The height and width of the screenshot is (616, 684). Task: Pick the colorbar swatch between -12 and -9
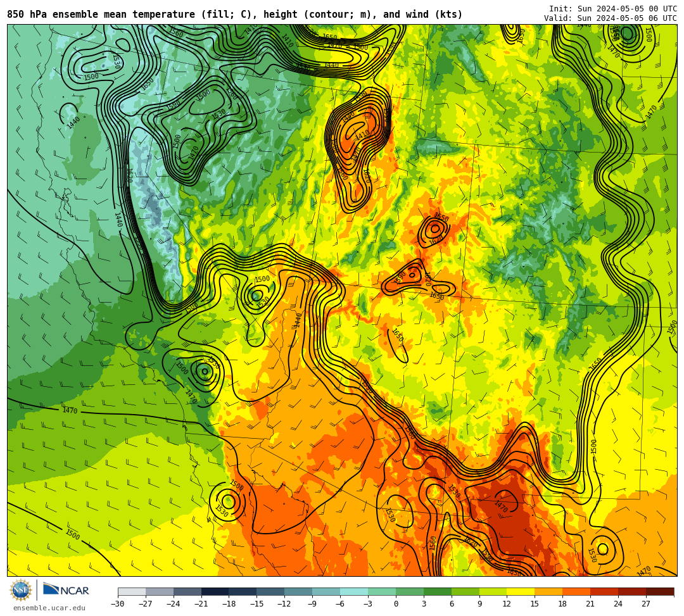click(299, 591)
